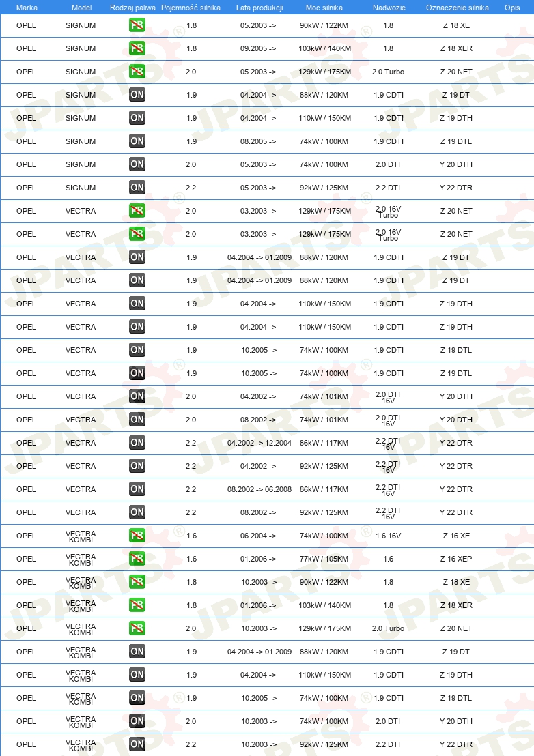534x756 pixels.
Task: Select 'SIGNUM' model cell in Z 19 DTL row
Action: pos(81,141)
